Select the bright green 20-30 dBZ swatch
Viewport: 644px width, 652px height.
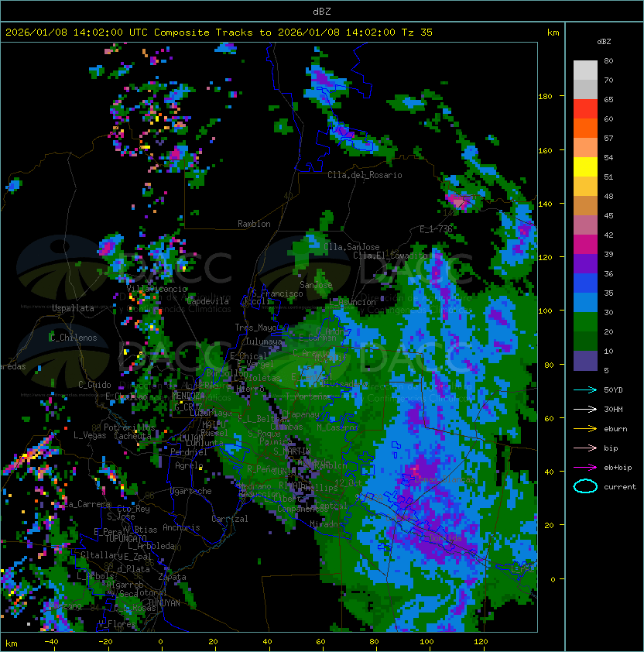[x=585, y=322]
